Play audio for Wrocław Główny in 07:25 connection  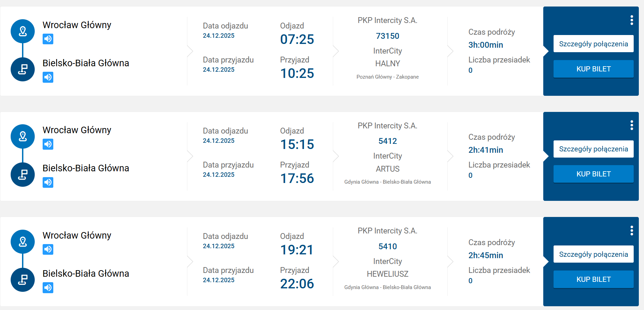(x=48, y=39)
